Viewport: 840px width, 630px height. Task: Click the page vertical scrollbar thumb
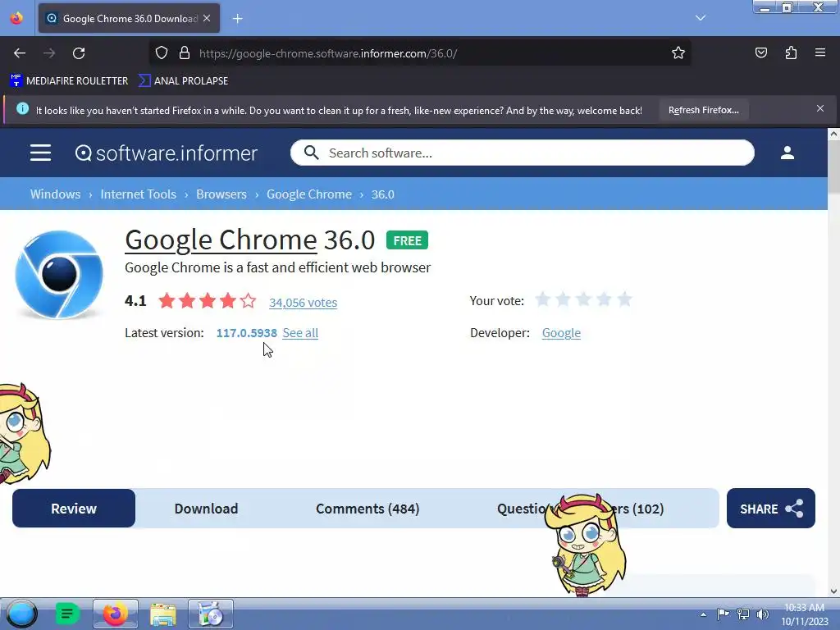click(833, 166)
